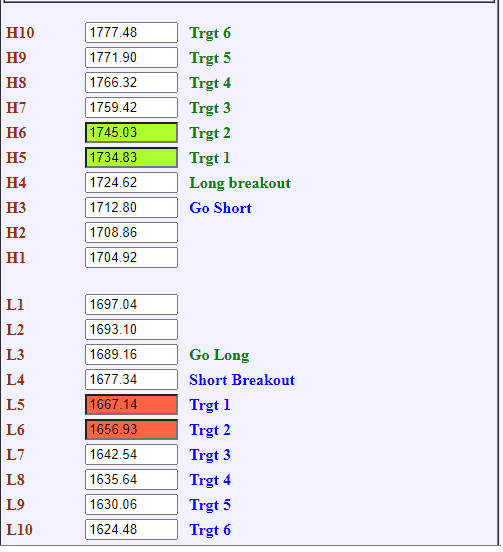503x552 pixels.
Task: Click the blue 'Trgt 5' label
Action: [210, 505]
